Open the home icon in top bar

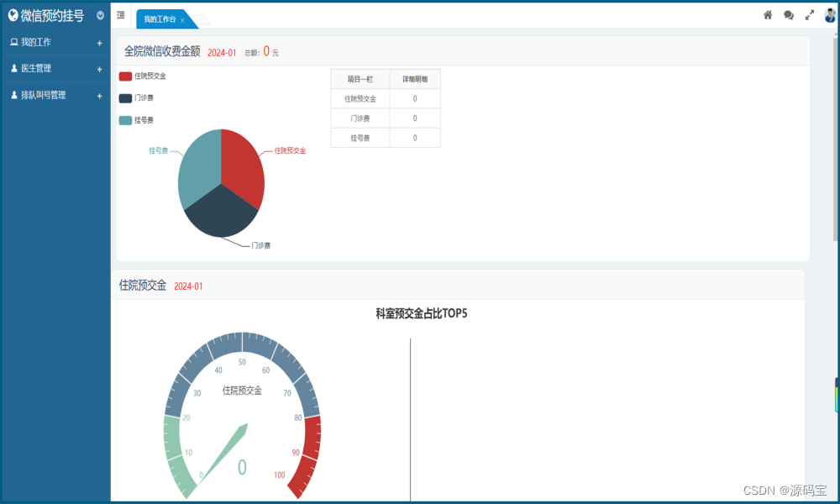click(768, 15)
